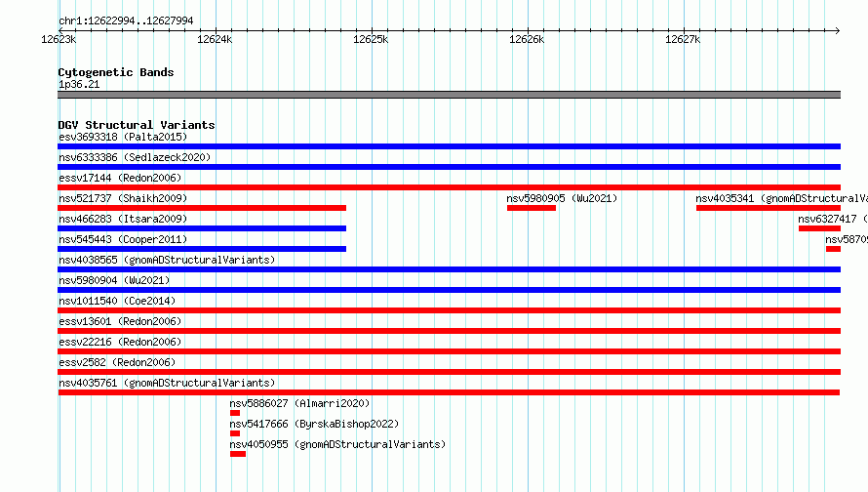Screen dimensions: 868x492
Task: Click blue bar under nsv4038565
Action: pos(449,269)
